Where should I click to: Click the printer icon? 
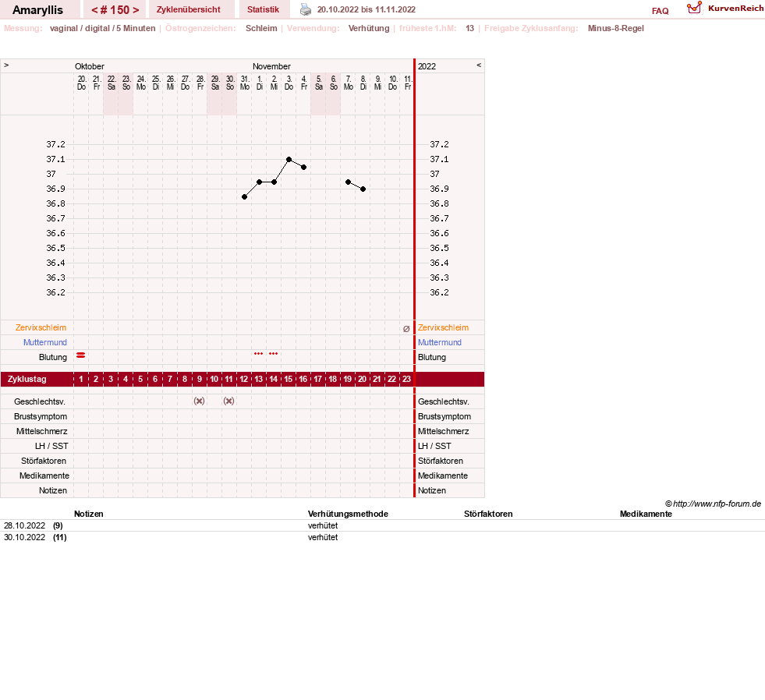tap(306, 9)
